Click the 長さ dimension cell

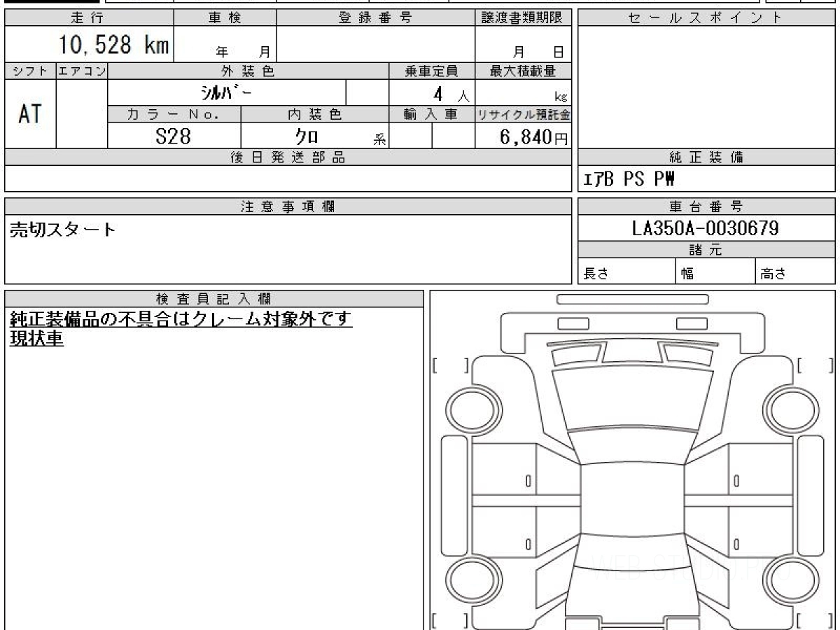click(626, 272)
